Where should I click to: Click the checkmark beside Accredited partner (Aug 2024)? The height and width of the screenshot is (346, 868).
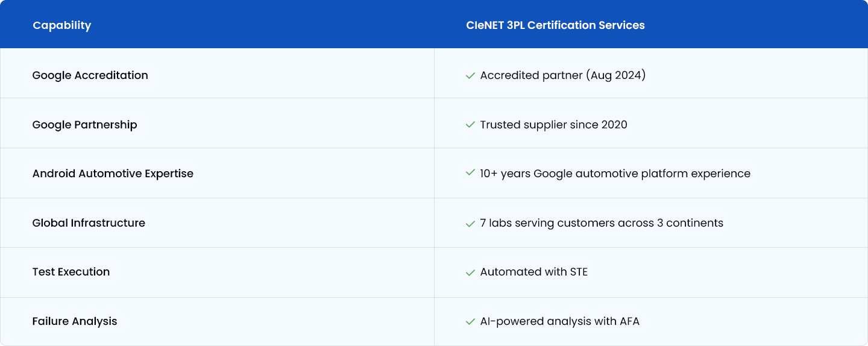pyautogui.click(x=470, y=76)
